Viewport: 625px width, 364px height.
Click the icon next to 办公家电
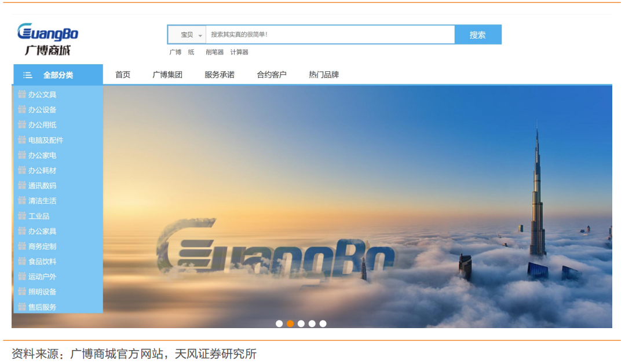pyautogui.click(x=22, y=155)
